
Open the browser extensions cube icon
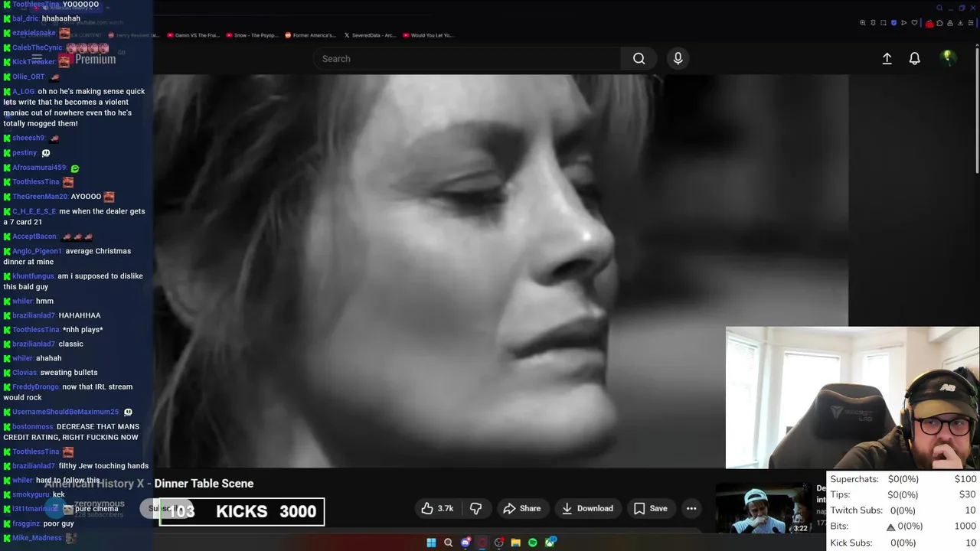tap(939, 23)
